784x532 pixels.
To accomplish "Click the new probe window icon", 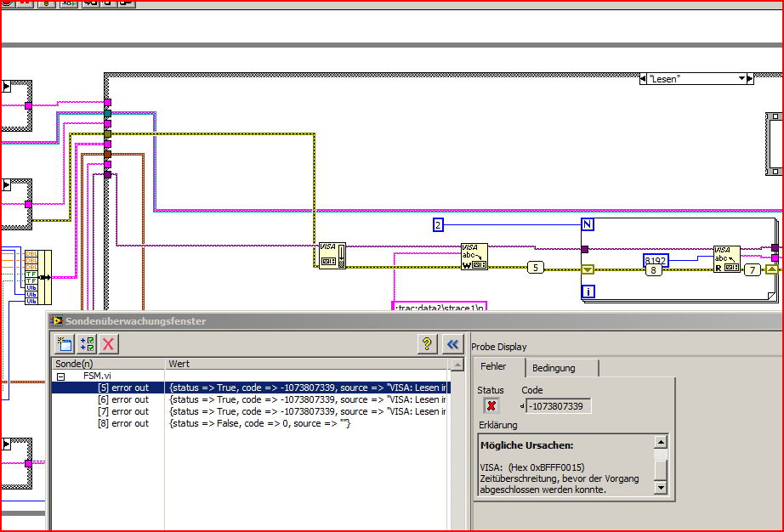I will point(65,344).
